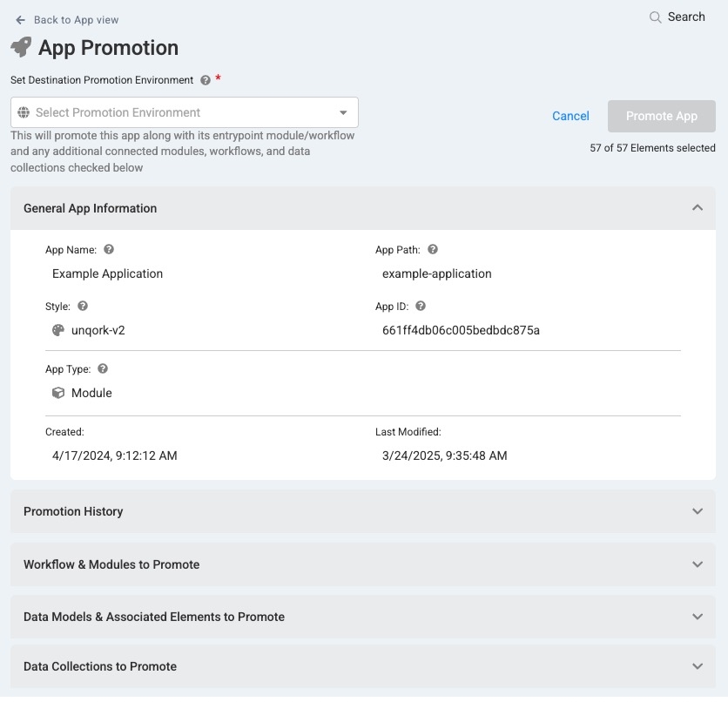Click the Module app type value
The width and height of the screenshot is (728, 702).
91,394
